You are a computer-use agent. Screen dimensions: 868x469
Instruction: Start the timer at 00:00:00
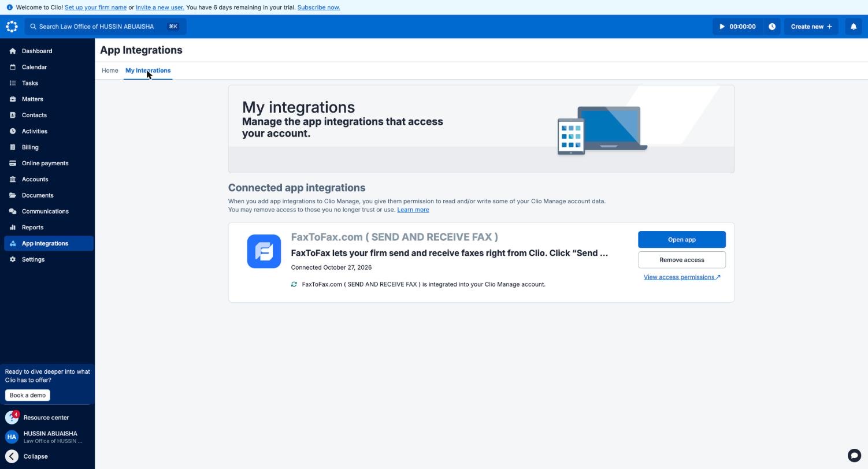pyautogui.click(x=737, y=27)
